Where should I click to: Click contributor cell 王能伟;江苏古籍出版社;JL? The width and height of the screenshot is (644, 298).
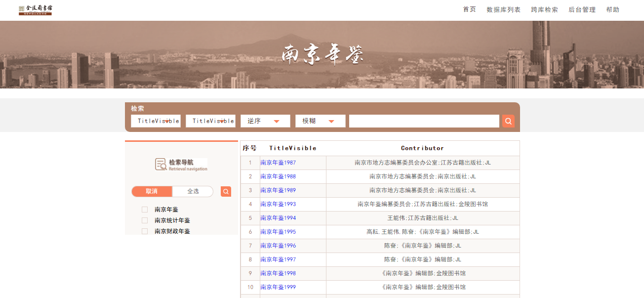423,218
